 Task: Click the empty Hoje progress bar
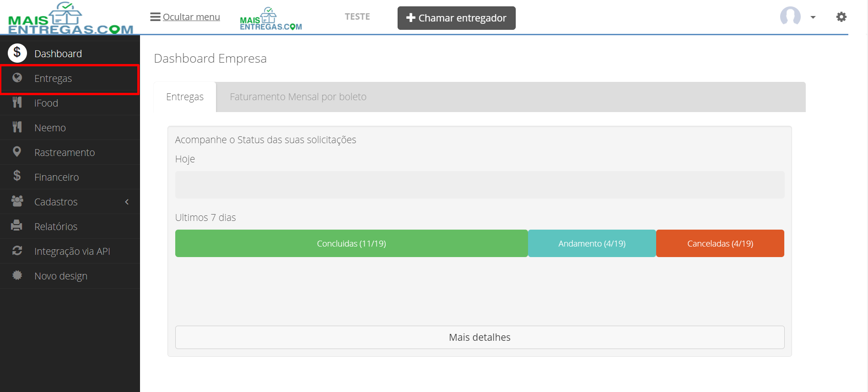pos(480,185)
